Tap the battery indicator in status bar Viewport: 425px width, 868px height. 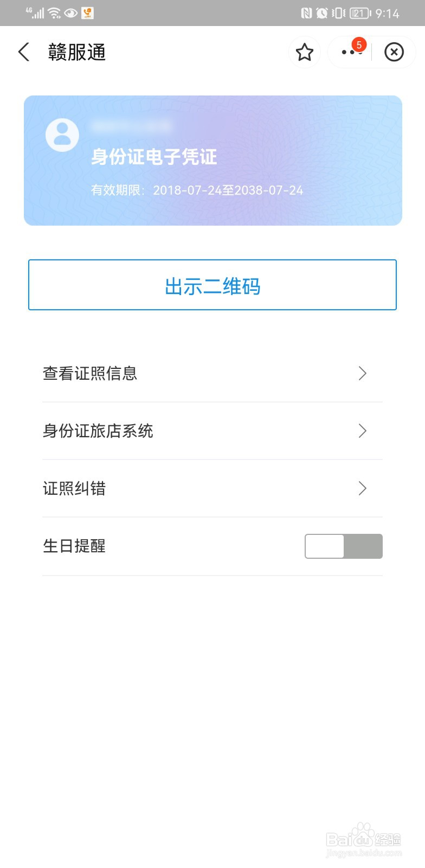pyautogui.click(x=360, y=13)
